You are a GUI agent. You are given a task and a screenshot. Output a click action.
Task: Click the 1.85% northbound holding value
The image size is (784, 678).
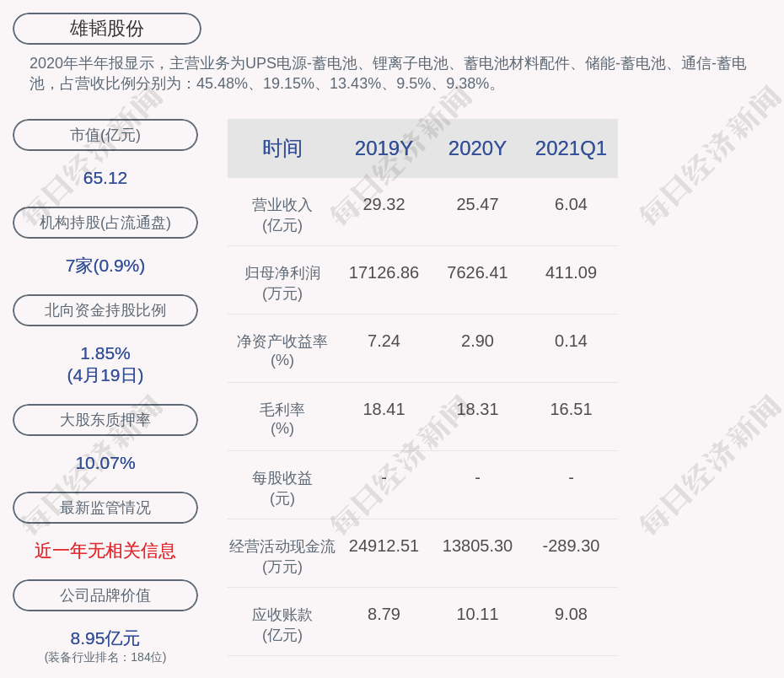[x=105, y=353]
